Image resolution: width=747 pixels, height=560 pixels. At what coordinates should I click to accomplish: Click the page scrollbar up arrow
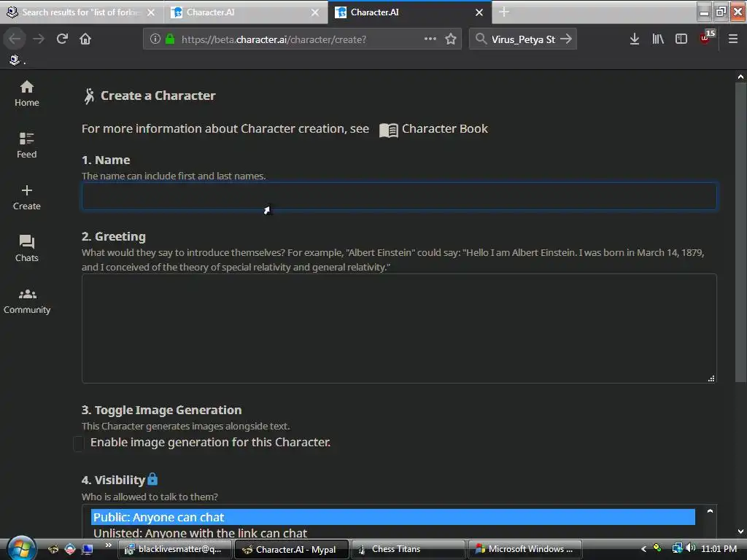click(740, 77)
